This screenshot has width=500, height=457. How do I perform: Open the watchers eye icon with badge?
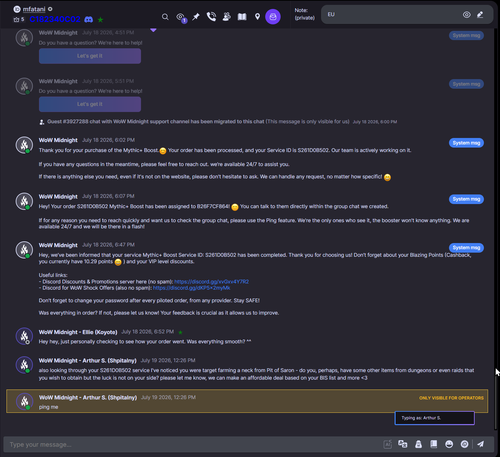point(181,17)
